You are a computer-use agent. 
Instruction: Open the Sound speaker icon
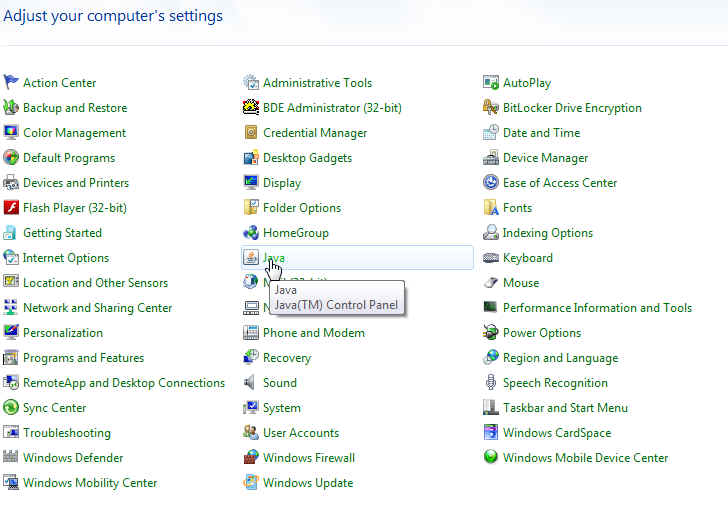(x=251, y=383)
